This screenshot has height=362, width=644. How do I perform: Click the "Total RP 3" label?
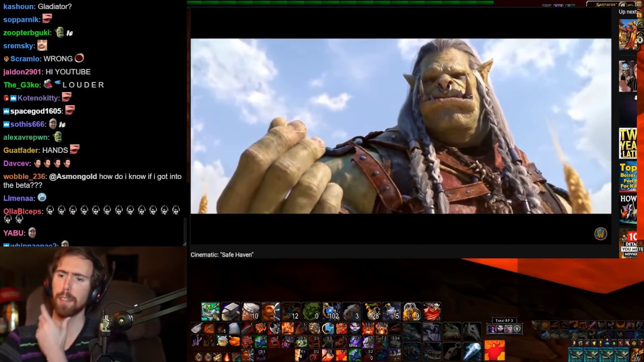click(504, 320)
